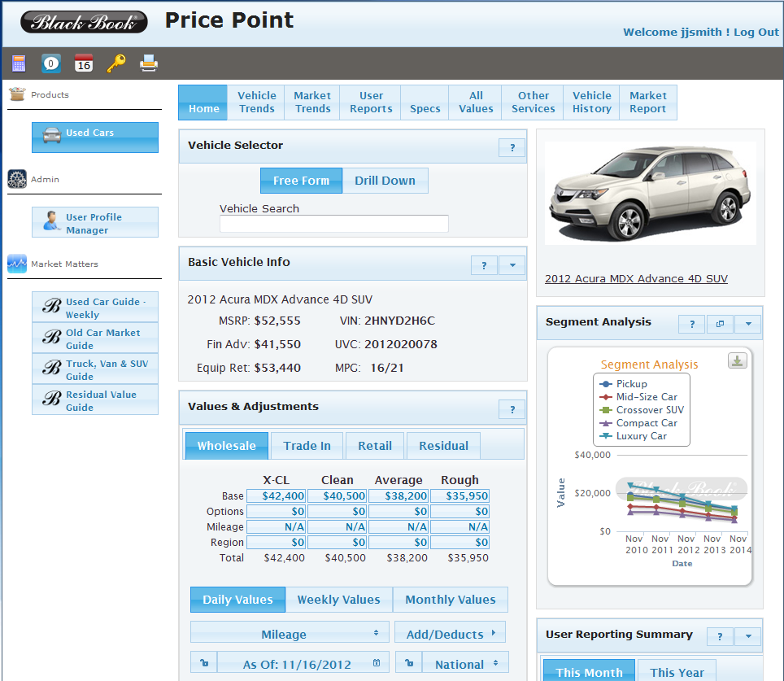Click the messages bubble icon showing 0
This screenshot has height=681, width=784.
click(51, 63)
